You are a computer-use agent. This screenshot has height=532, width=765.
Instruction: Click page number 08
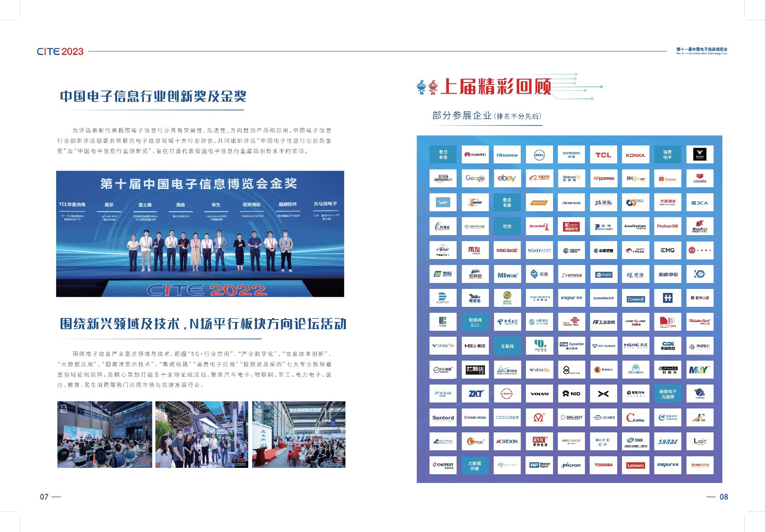pyautogui.click(x=724, y=497)
